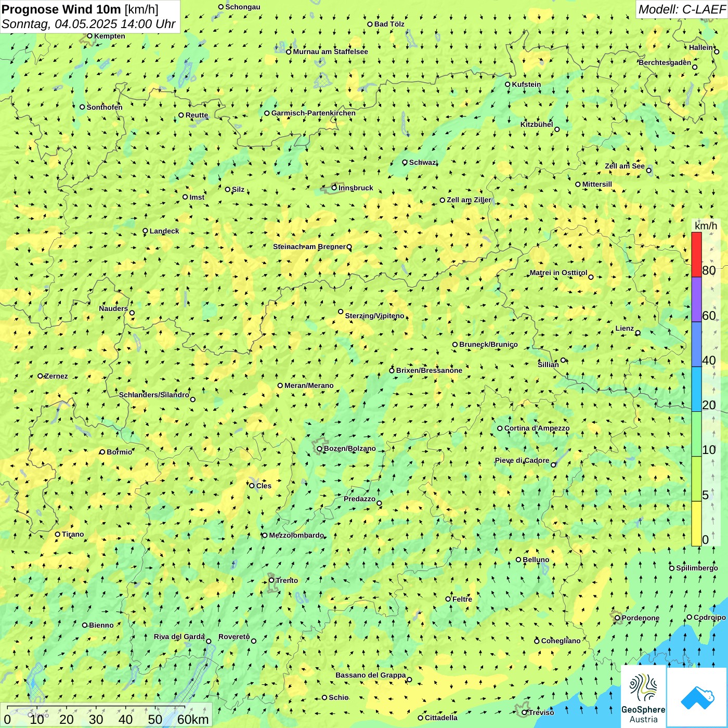Select the Bozen/Bolzano city label
Screen dimensions: 728x728
pyautogui.click(x=349, y=448)
